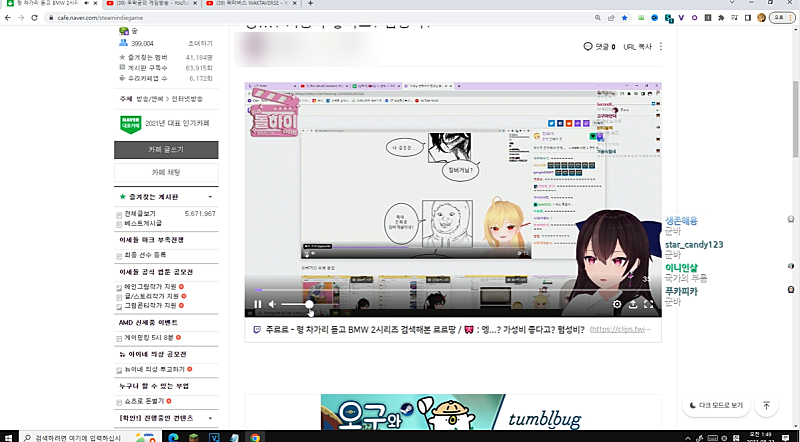Switch to the 우왁굳의 게임방송 YouTube tab
800x442 pixels.
(x=151, y=3)
